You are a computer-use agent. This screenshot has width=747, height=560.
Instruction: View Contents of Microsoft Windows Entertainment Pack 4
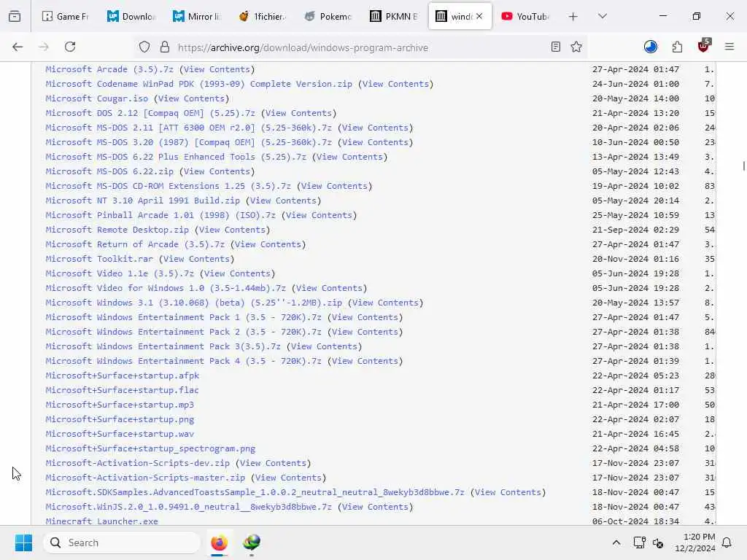pos(365,361)
